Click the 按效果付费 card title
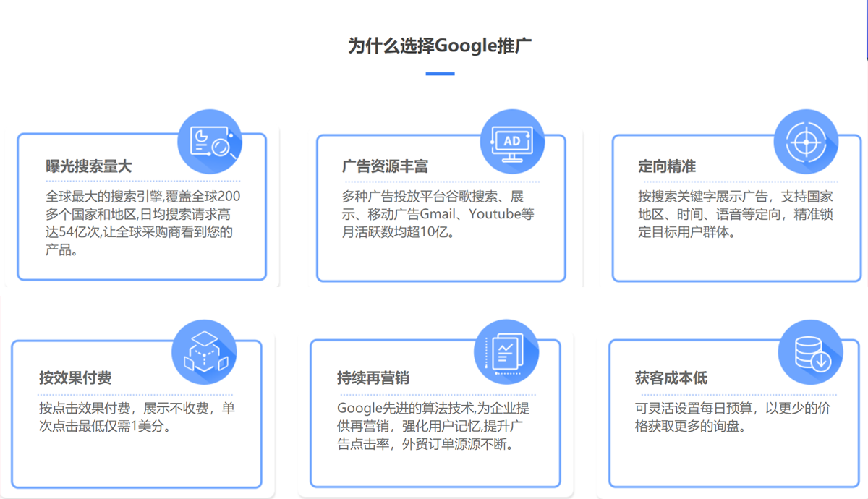The height and width of the screenshot is (499, 868). pos(75,378)
